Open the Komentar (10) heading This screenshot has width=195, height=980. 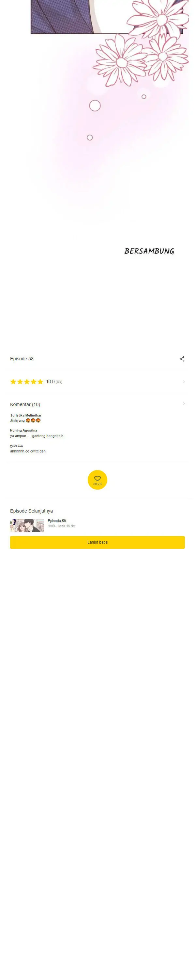[x=25, y=404]
